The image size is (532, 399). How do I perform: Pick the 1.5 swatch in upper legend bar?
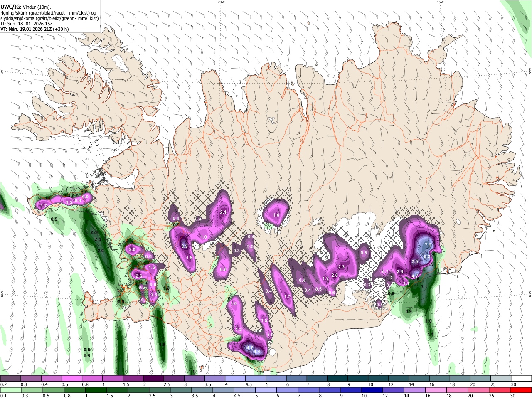pos(133,379)
